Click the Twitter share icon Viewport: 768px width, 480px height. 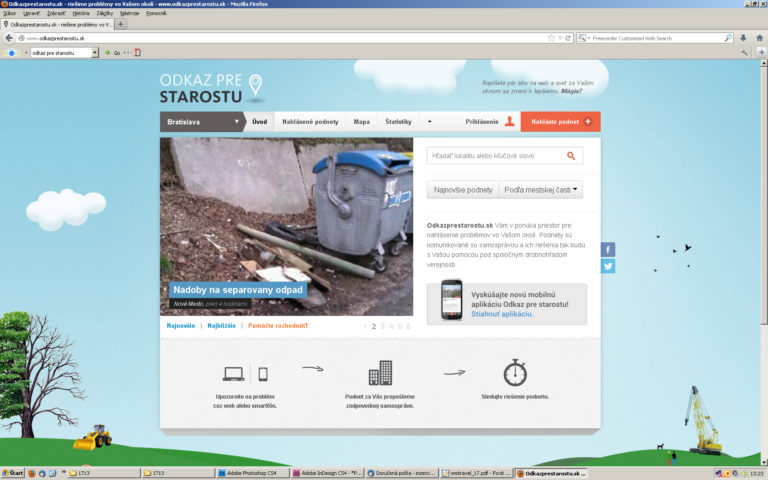(x=608, y=266)
